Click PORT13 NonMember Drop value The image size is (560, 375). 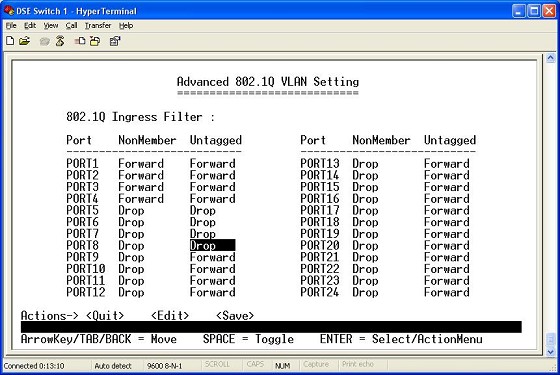[365, 164]
